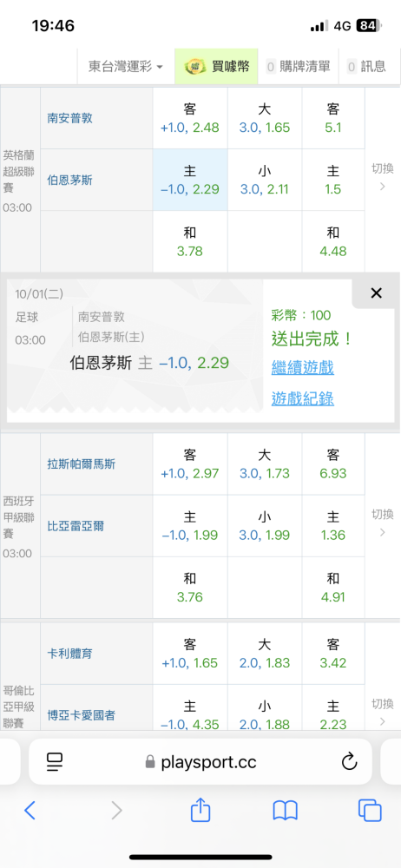Viewport: 401px width, 868px height.
Task: Open 卡利體育 team link
Action: (69, 654)
